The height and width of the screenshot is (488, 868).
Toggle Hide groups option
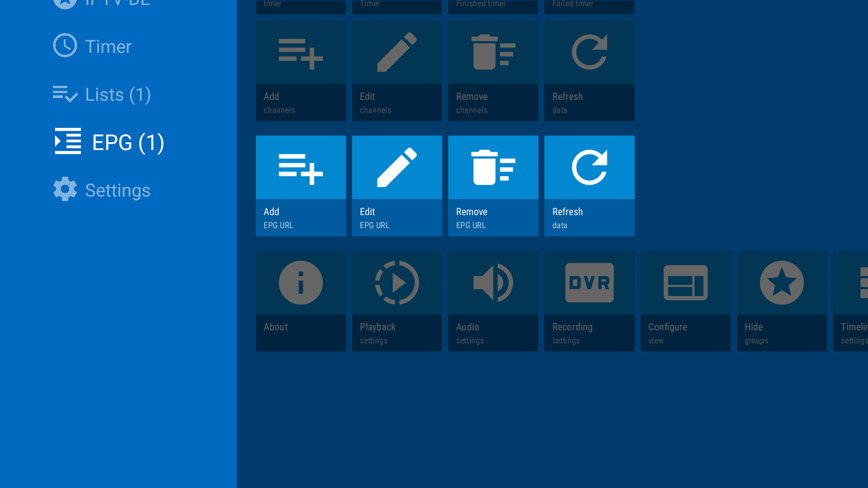(x=782, y=300)
